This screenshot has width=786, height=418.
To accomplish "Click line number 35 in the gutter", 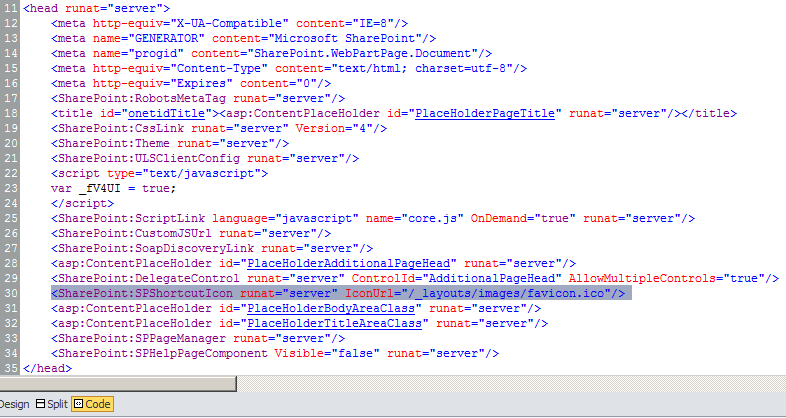I will (11, 368).
